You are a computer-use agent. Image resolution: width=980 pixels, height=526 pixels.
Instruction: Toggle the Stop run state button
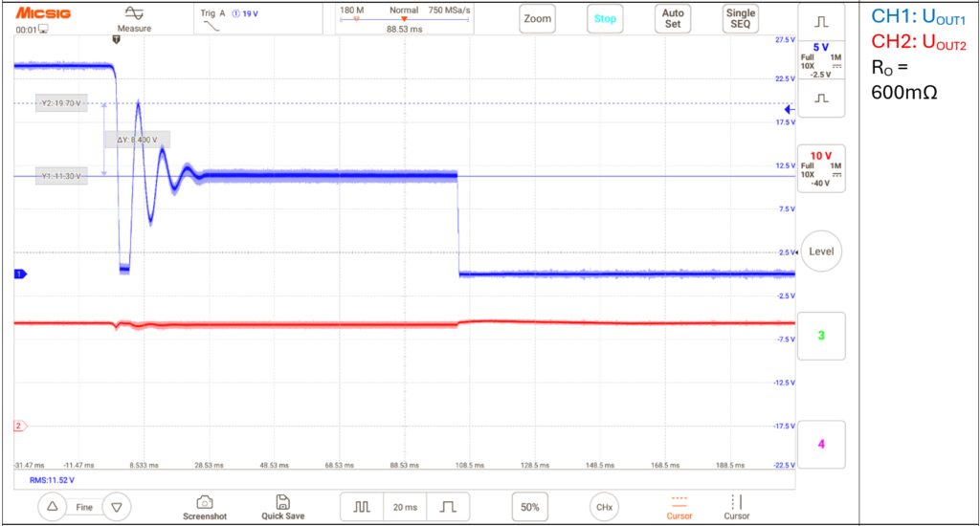point(605,19)
